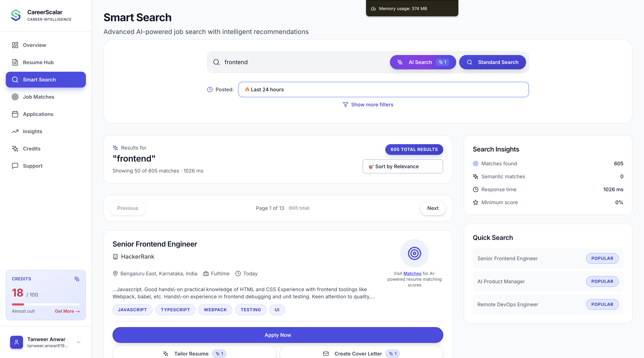Screen dimensions: 644x358
Task: Select the Job Matches target icon
Action: 15,97
